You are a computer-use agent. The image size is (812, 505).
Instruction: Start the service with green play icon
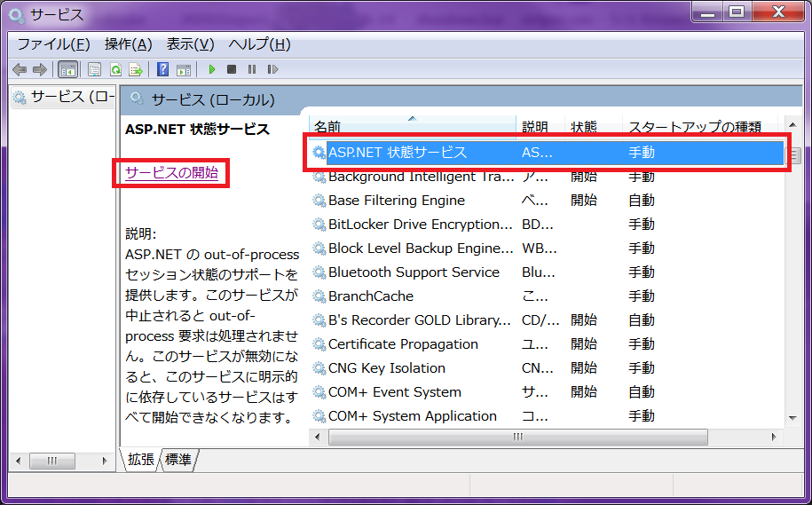(211, 69)
